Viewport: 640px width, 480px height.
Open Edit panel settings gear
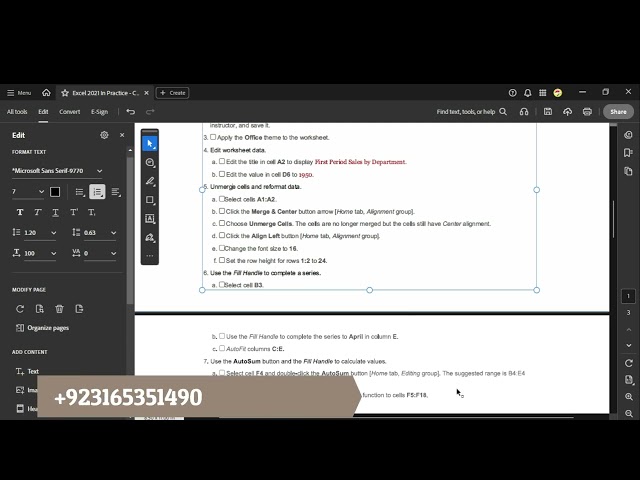pos(104,135)
